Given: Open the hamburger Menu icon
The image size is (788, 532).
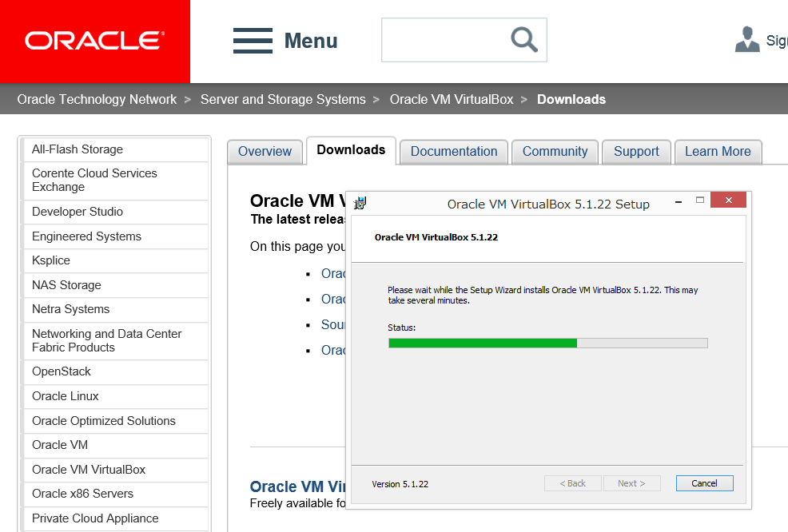Looking at the screenshot, I should point(253,41).
